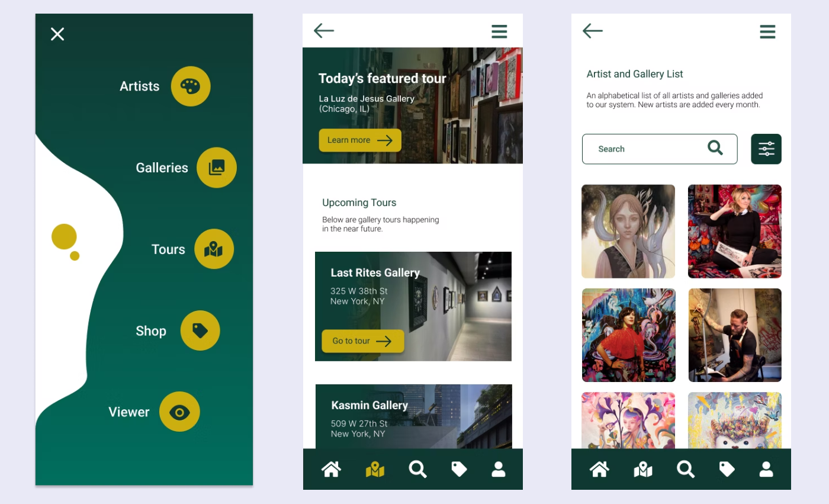Click the Learn more button
Image resolution: width=829 pixels, height=504 pixels.
pyautogui.click(x=360, y=140)
